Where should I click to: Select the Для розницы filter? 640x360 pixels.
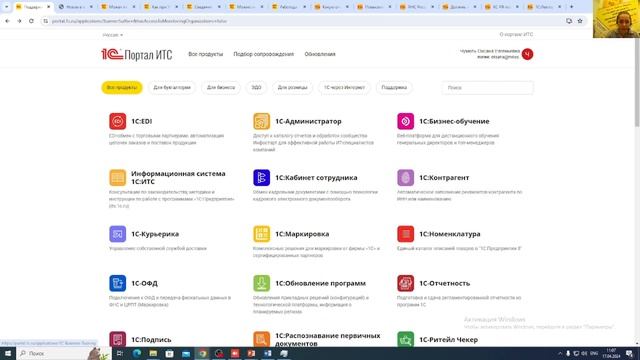point(293,88)
